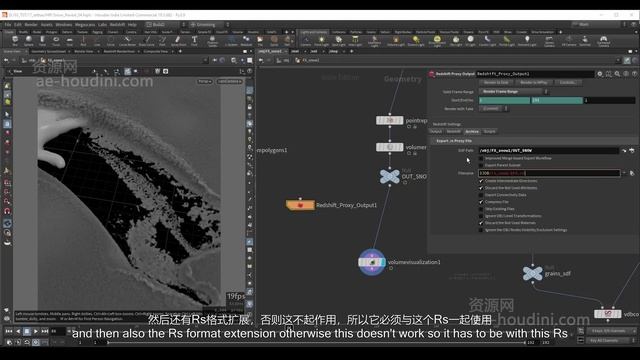The height and width of the screenshot is (360, 640).
Task: Open the Render menu
Action: click(x=31, y=24)
